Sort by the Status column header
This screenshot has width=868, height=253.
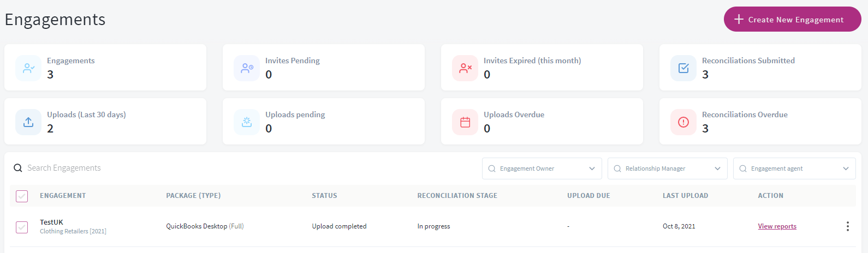324,196
